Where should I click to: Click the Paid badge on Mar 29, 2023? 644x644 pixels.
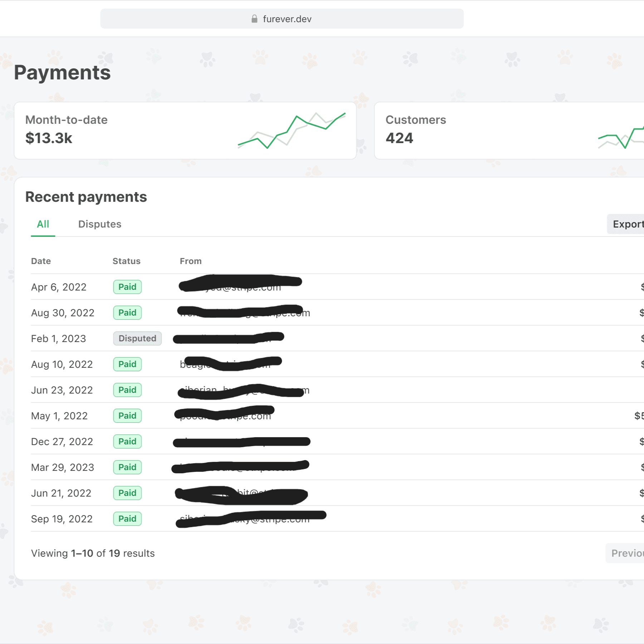[x=127, y=467]
